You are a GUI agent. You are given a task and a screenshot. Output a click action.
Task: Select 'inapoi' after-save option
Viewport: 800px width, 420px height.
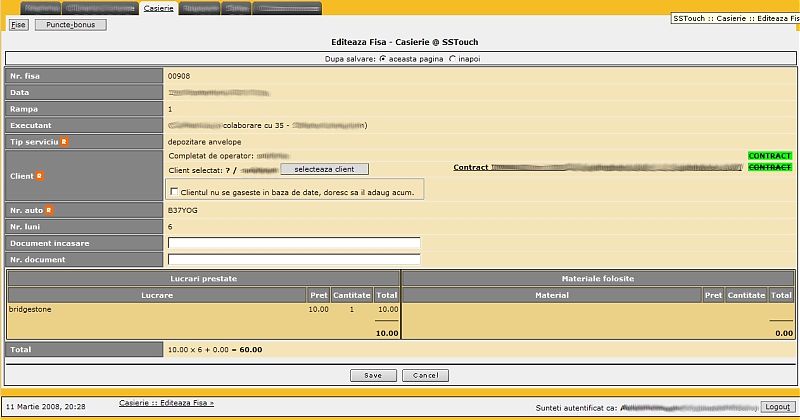[x=452, y=59]
